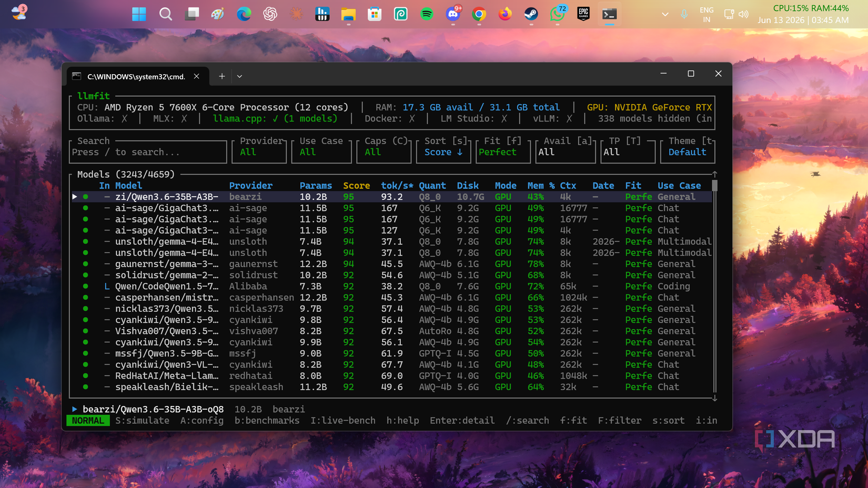Open the date and time flyout
The image size is (868, 488).
803,20
